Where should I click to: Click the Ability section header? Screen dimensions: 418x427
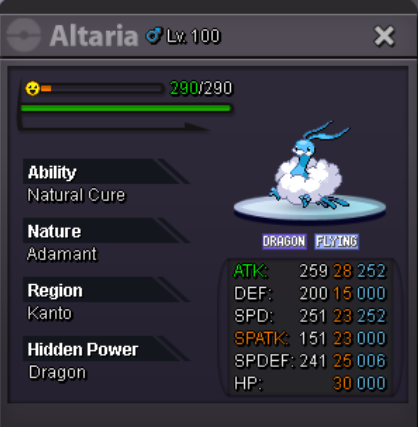(106, 171)
